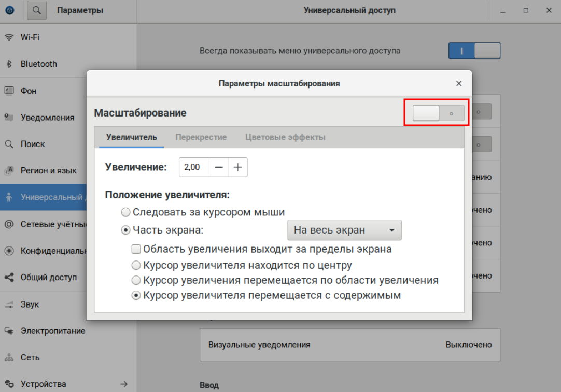Open the 'На весь экран' dropdown

(344, 230)
